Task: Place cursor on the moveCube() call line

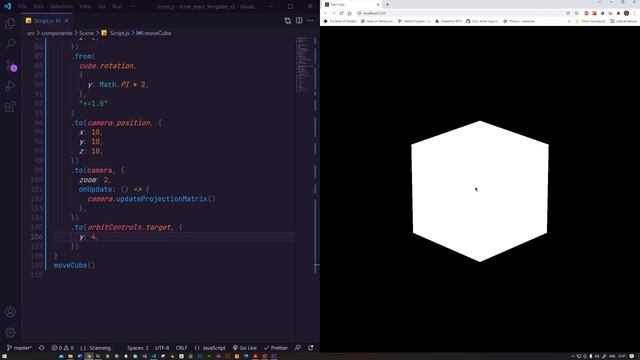Action: (x=74, y=265)
